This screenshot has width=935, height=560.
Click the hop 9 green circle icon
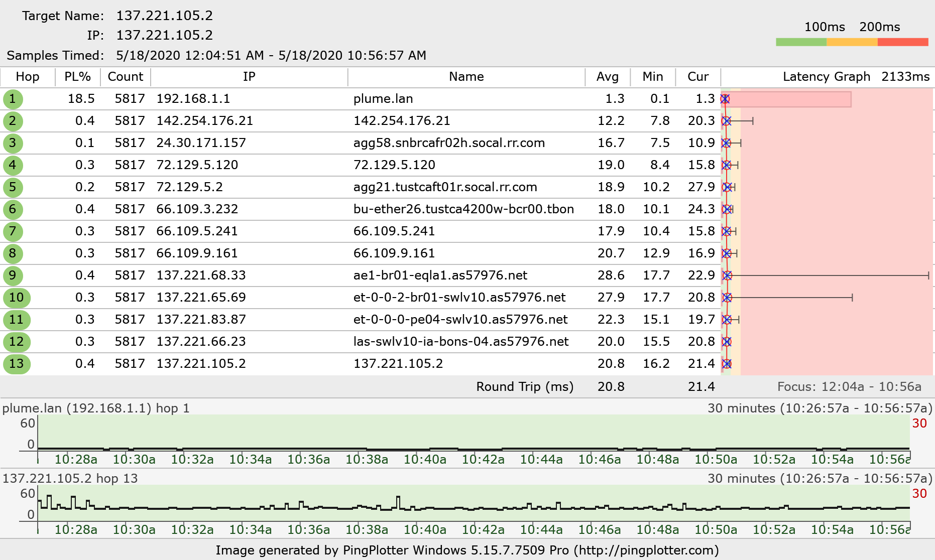(13, 275)
